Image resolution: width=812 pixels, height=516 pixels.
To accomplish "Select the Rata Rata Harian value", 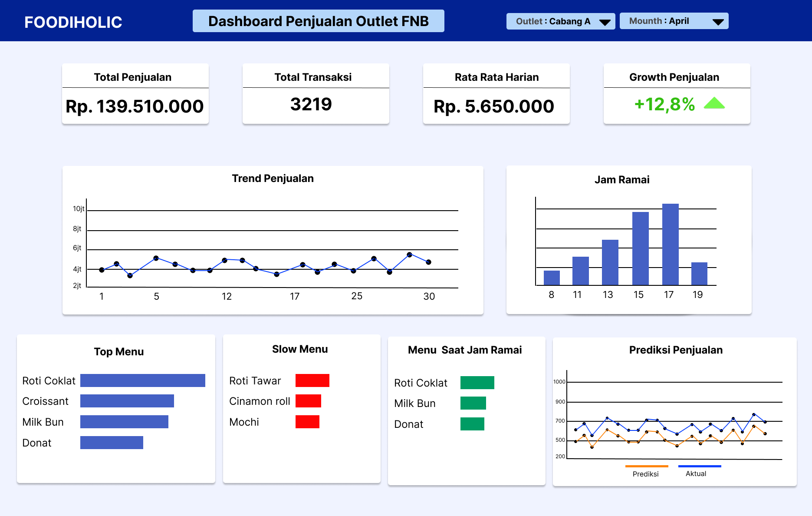I will click(x=493, y=106).
